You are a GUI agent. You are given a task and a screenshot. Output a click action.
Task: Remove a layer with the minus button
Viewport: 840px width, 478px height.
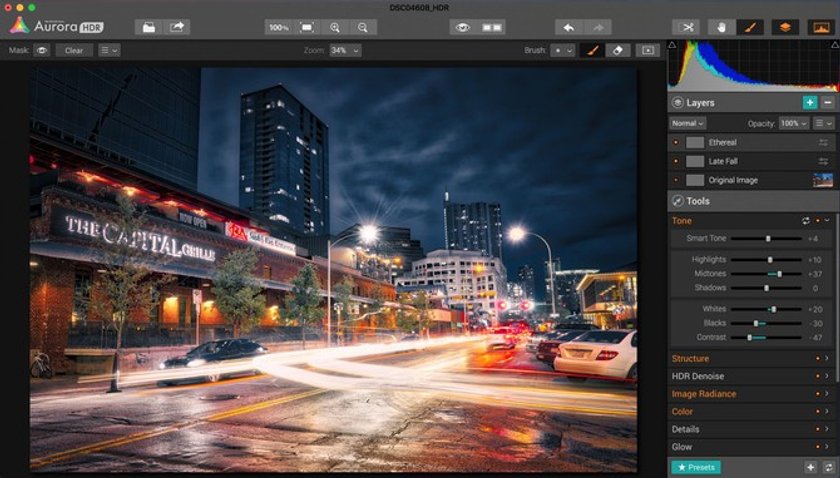pos(828,102)
